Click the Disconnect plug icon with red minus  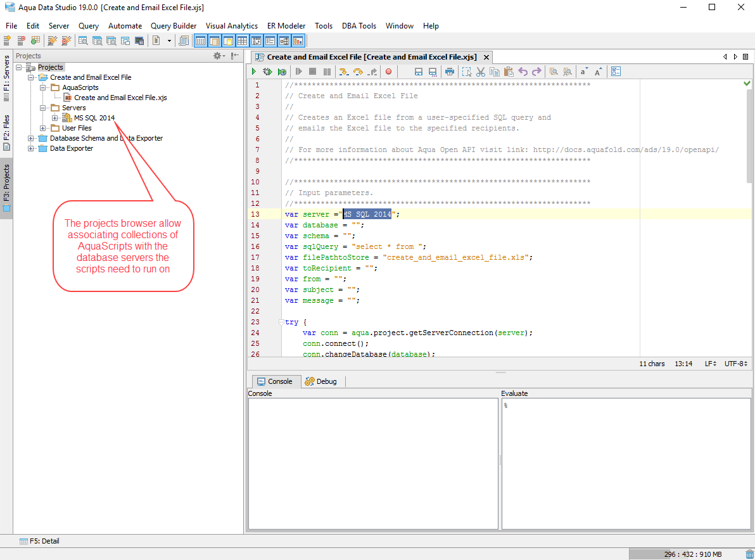(67, 41)
